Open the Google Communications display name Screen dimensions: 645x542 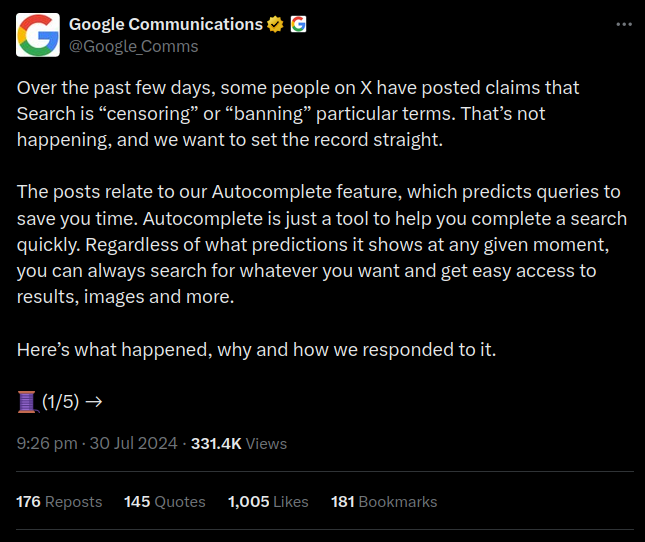165,24
